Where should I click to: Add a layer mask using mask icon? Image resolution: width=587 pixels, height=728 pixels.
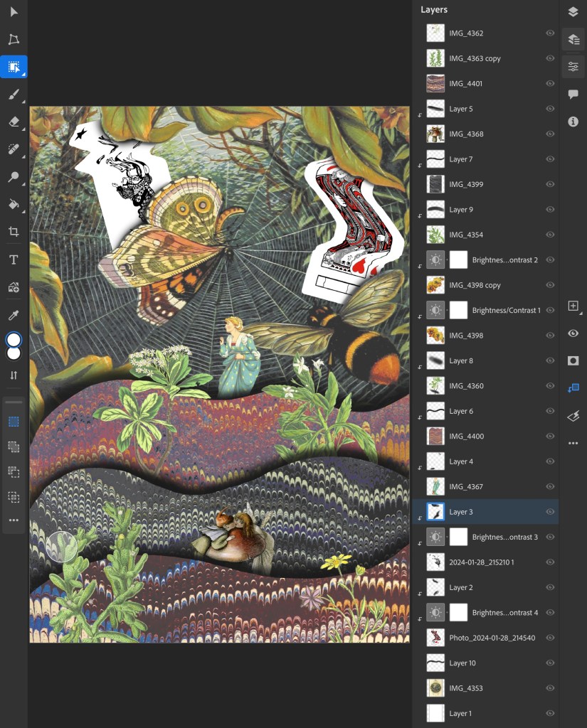pyautogui.click(x=573, y=360)
